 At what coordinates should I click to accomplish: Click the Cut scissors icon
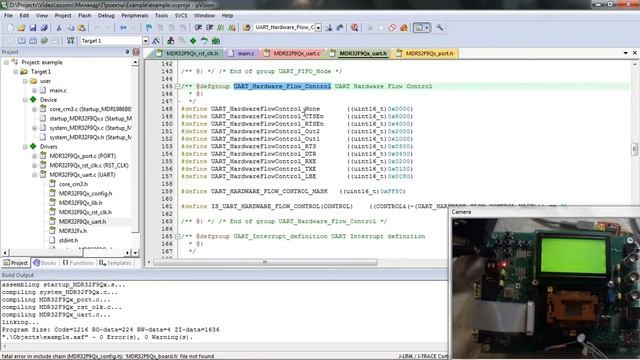pos(59,28)
